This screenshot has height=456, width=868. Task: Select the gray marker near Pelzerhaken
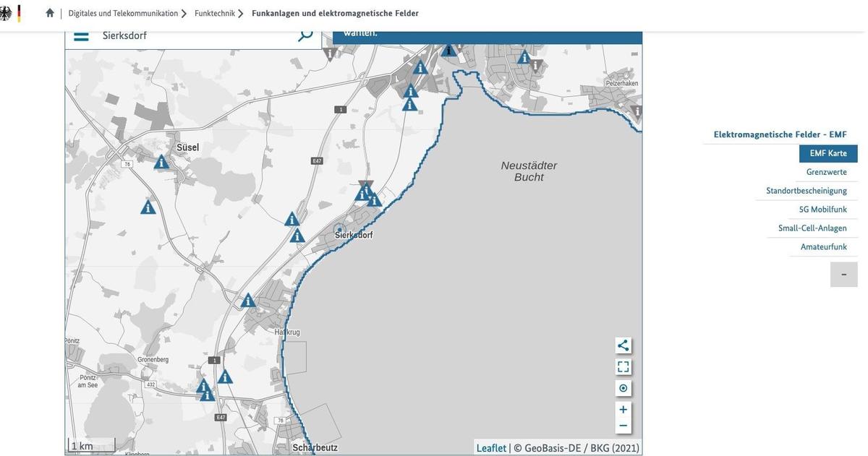(637, 112)
